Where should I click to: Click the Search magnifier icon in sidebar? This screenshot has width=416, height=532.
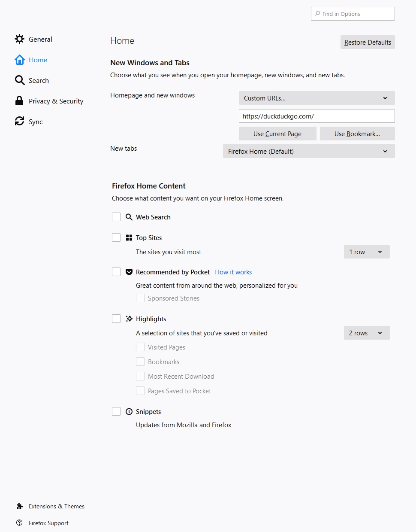[x=19, y=80]
